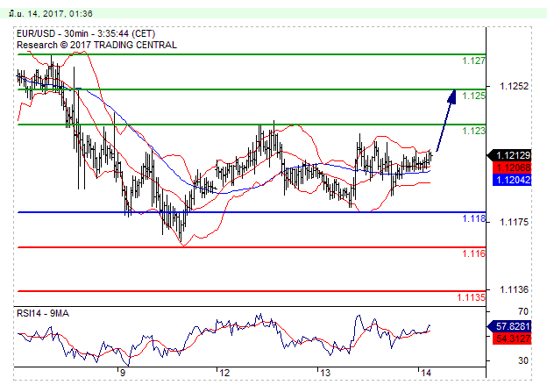Click the date axis marker 13
547x392 pixels.
[x=325, y=373]
